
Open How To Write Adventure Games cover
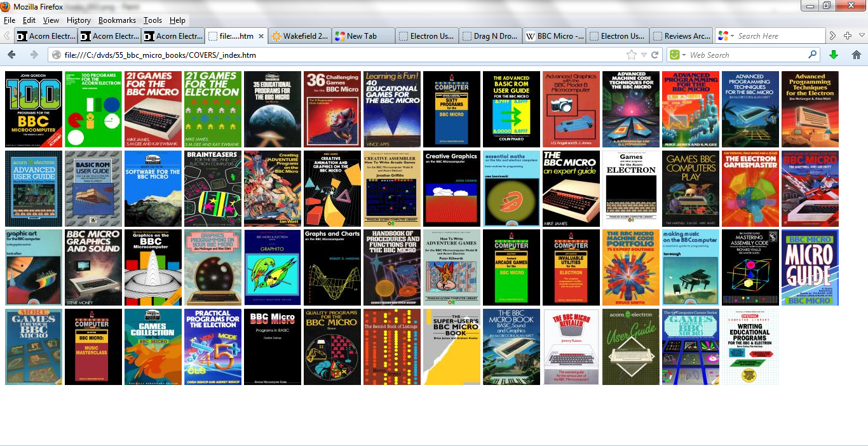pos(452,267)
